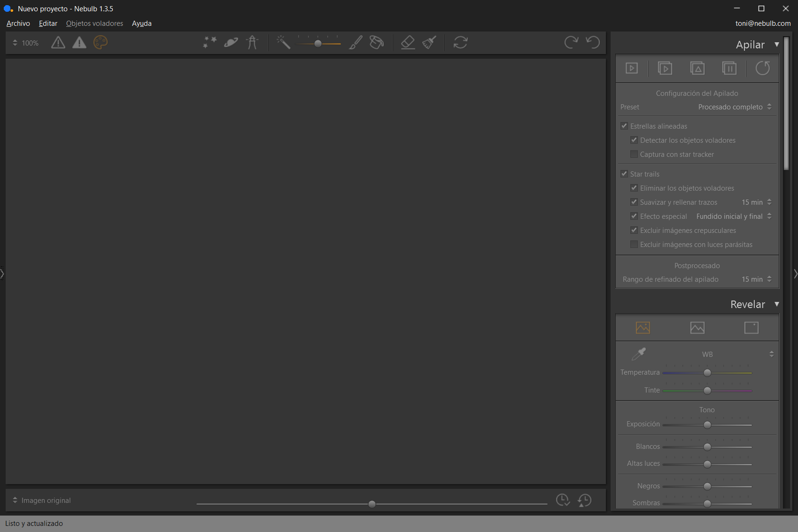Select the planet tool icon
Image resolution: width=798 pixels, height=532 pixels.
[x=231, y=43]
